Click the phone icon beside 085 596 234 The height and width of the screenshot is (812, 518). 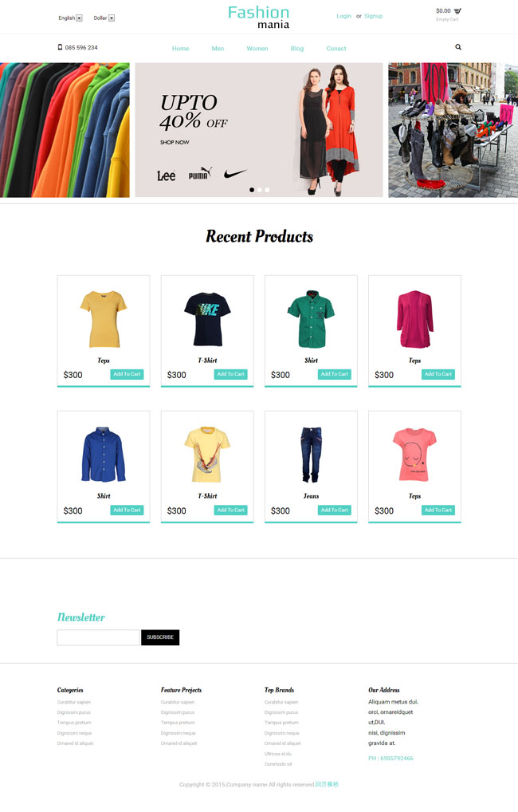(x=60, y=47)
